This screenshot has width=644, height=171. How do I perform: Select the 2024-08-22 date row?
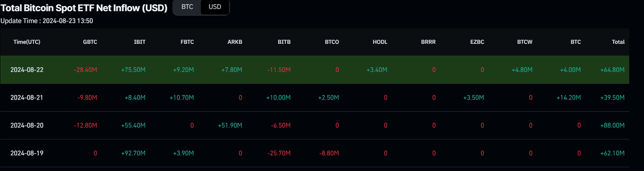coord(27,70)
